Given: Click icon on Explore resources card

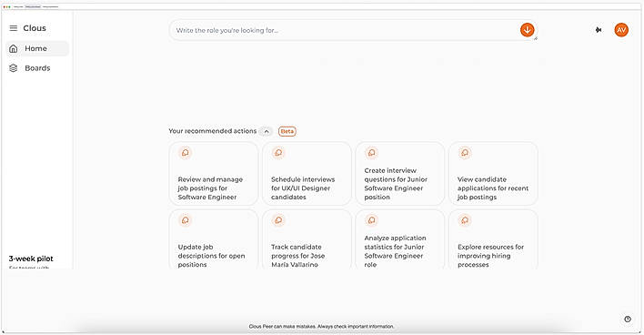Looking at the screenshot, I should (465, 220).
